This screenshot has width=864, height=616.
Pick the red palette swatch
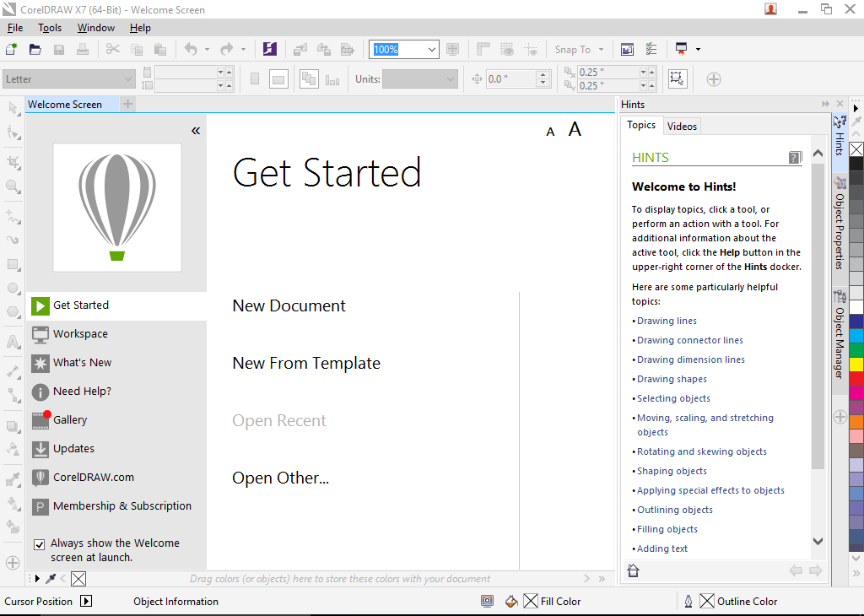click(x=856, y=379)
